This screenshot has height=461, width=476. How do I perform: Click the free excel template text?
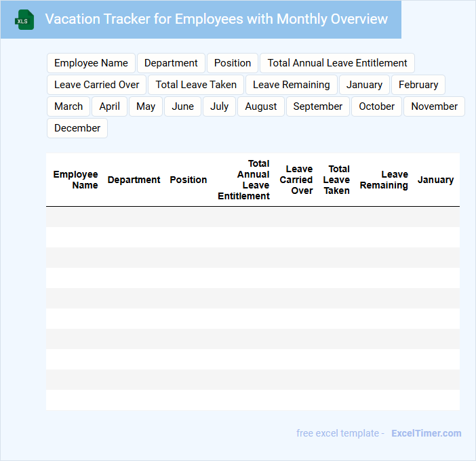coord(338,433)
